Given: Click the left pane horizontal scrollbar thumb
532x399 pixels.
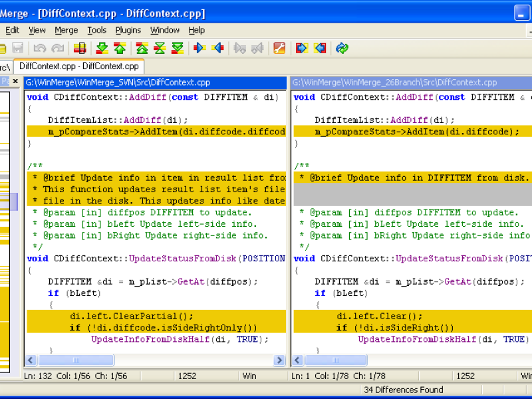Looking at the screenshot, I should coord(76,360).
